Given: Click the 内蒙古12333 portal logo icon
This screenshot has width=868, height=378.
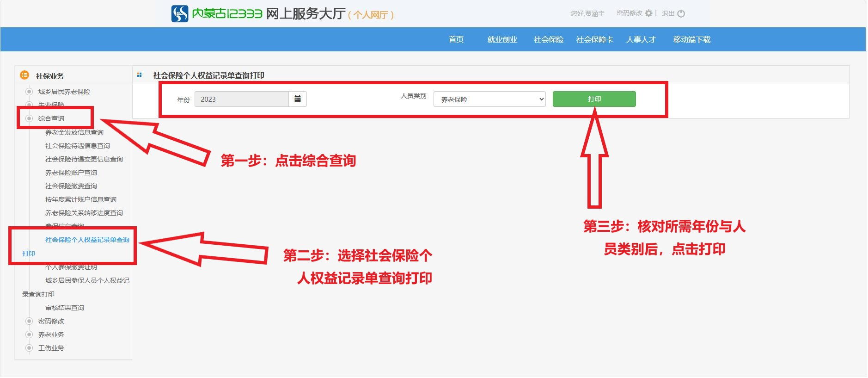Looking at the screenshot, I should tap(179, 14).
